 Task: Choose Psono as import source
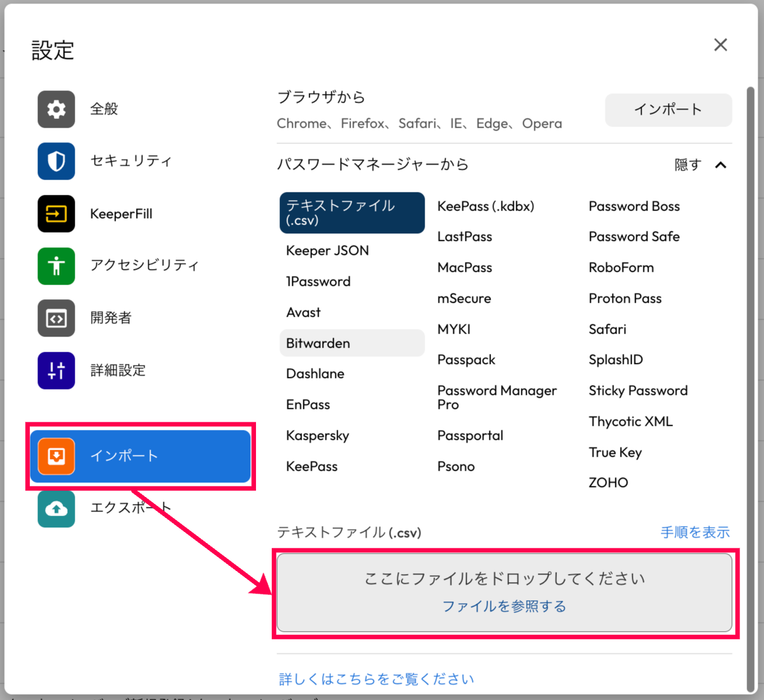456,467
